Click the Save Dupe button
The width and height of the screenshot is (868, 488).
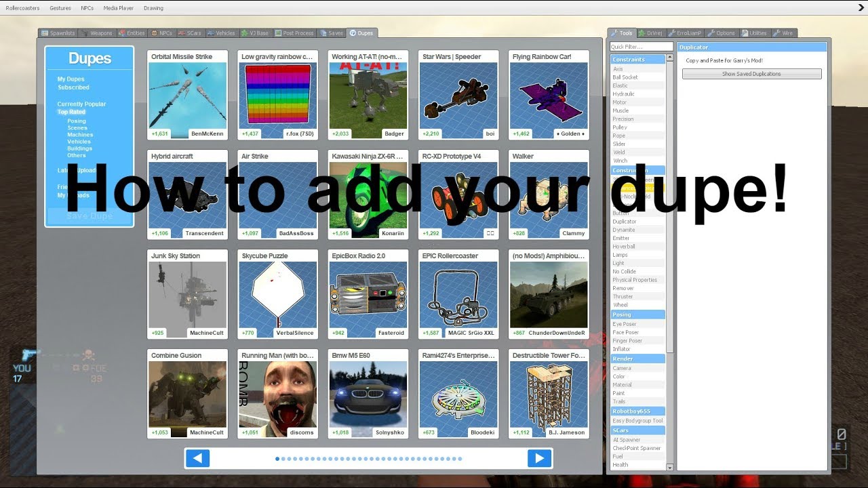(90, 216)
